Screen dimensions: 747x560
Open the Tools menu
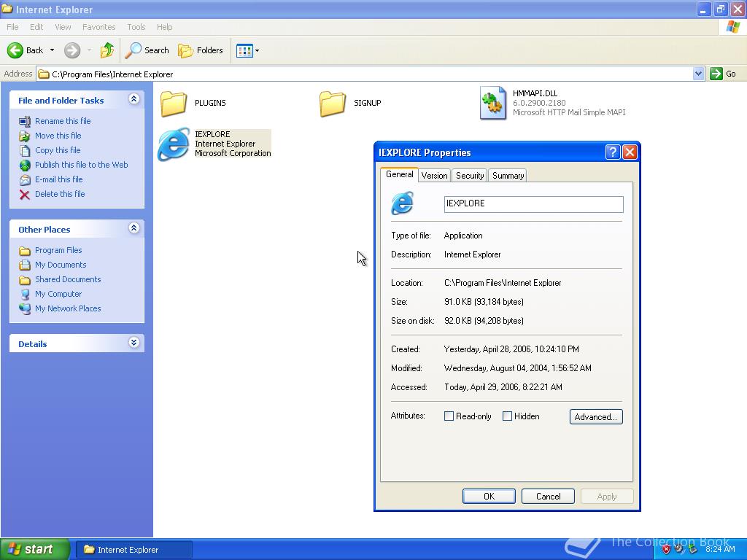pos(136,27)
